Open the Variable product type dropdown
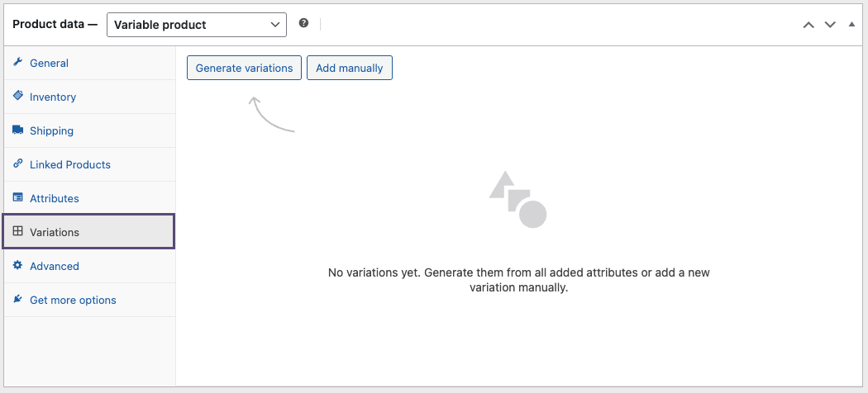This screenshot has height=393, width=868. 197,25
